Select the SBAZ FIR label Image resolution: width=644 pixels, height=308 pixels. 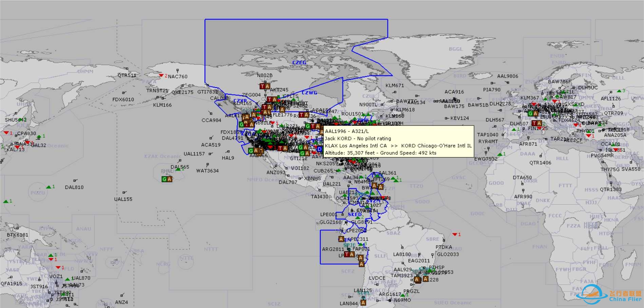click(x=393, y=233)
